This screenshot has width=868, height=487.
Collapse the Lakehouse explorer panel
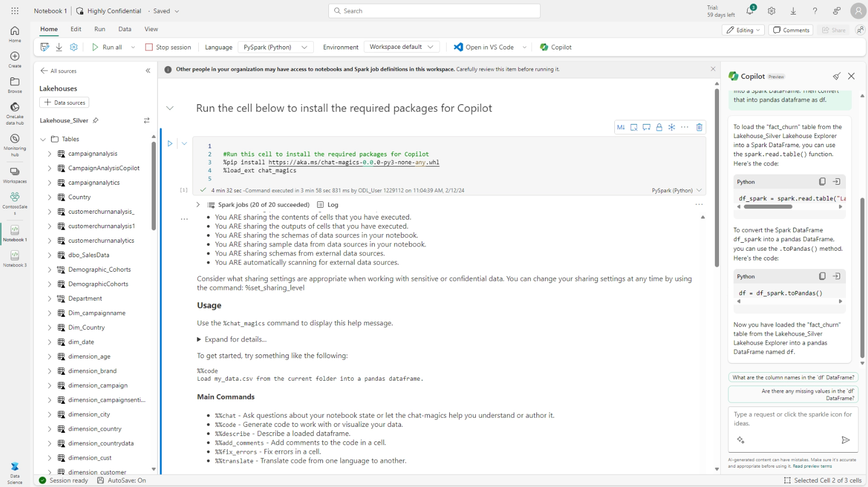(x=148, y=71)
